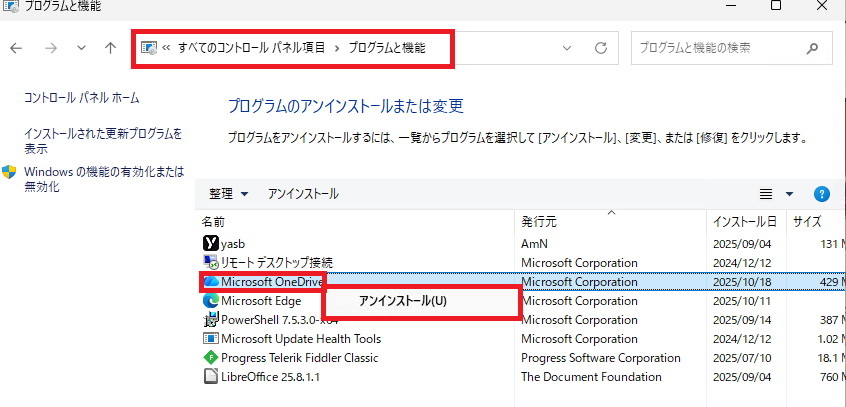Click the yasb program icon

[210, 243]
